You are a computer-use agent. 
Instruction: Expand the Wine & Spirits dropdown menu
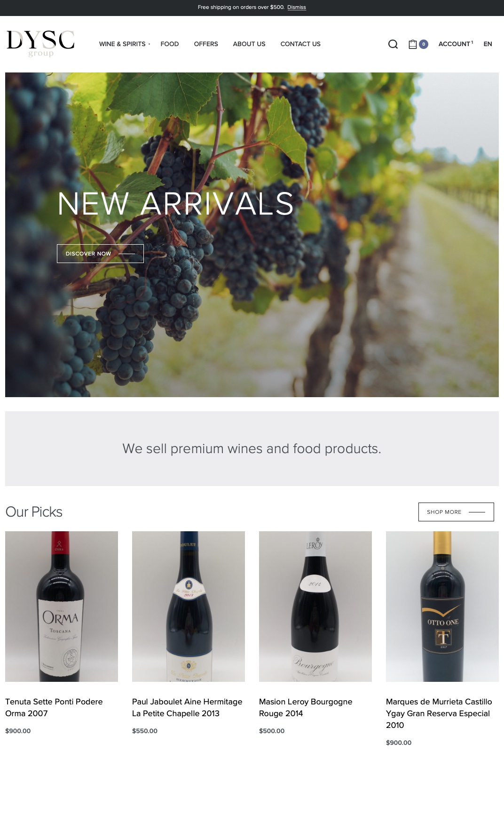(x=125, y=44)
